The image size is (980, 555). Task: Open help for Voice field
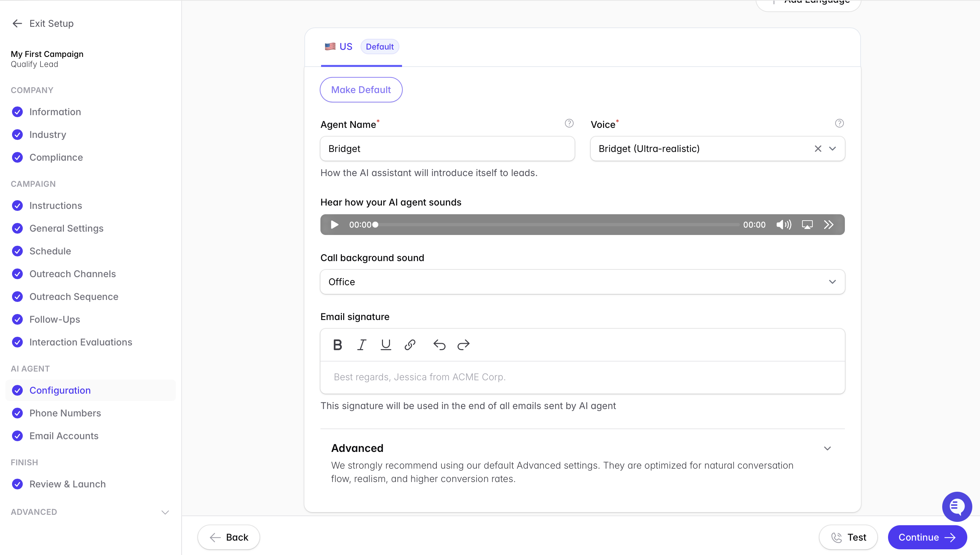click(839, 123)
